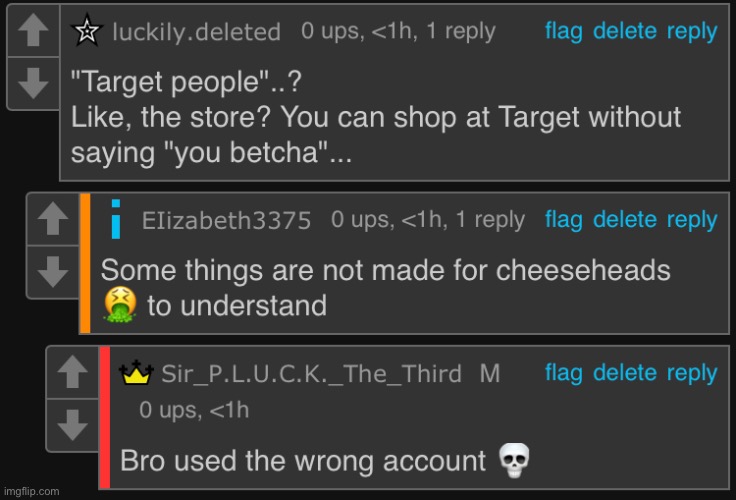Click the crown icon beside Sir_P.L.U.C.K._The_Third
Image resolution: width=736 pixels, height=500 pixels.
tap(136, 373)
